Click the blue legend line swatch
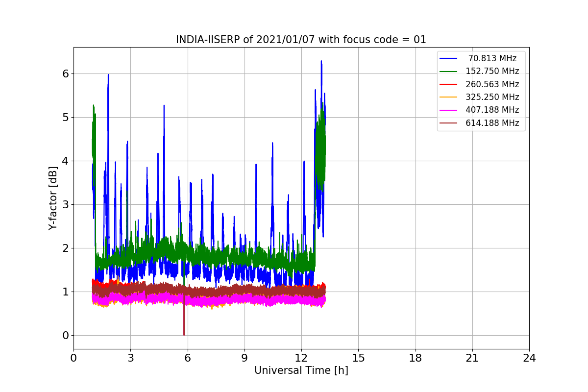Image resolution: width=588 pixels, height=392 pixels. 449,58
